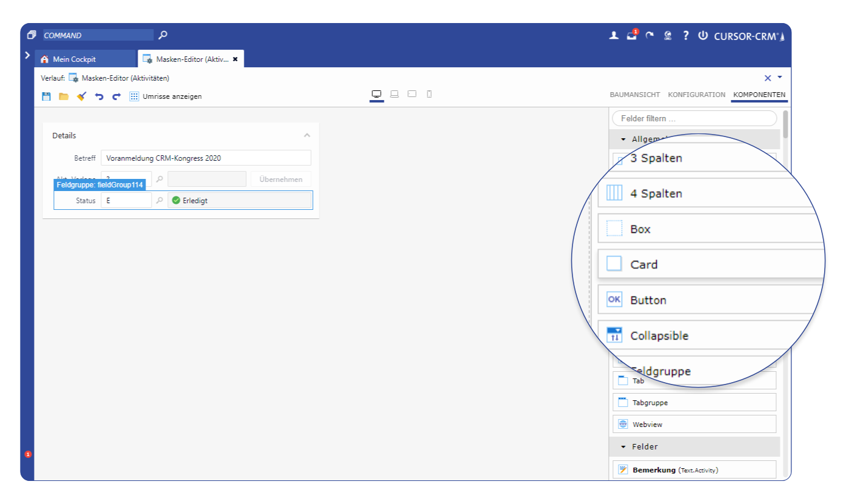Viewport: 849px width, 504px height.
Task: Switch preview to desktop monitor layout
Action: click(377, 94)
